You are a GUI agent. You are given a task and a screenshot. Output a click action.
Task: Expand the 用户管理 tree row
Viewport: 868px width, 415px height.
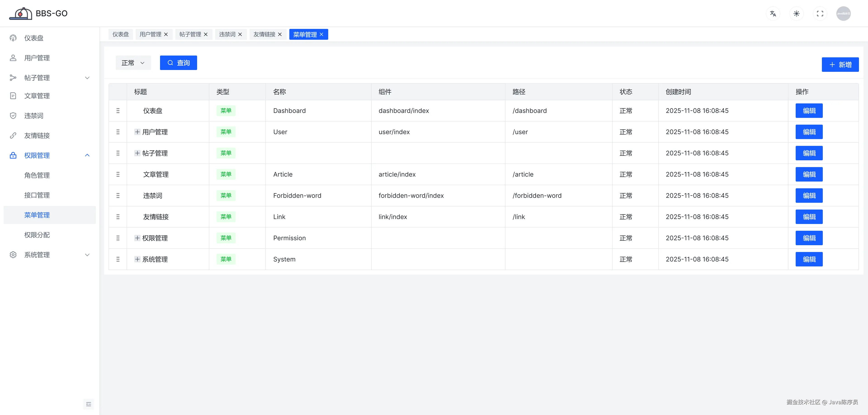(x=137, y=132)
